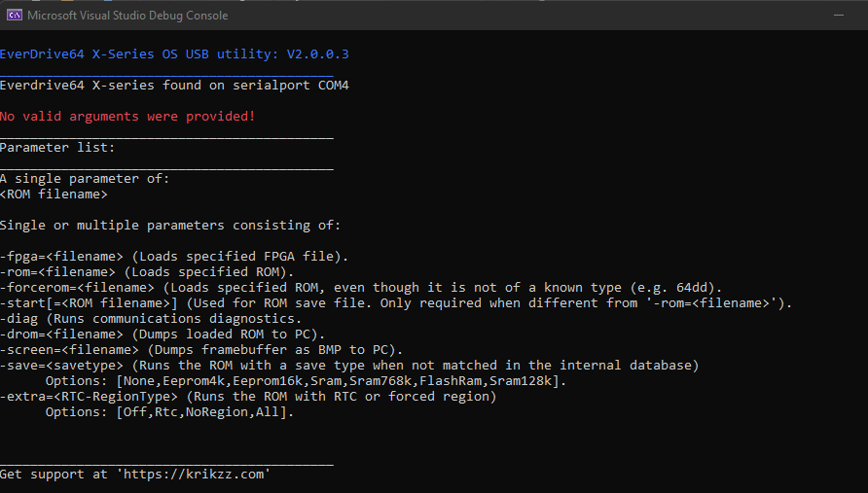Click the '-screen=<filename>' parameter line

[x=201, y=350]
